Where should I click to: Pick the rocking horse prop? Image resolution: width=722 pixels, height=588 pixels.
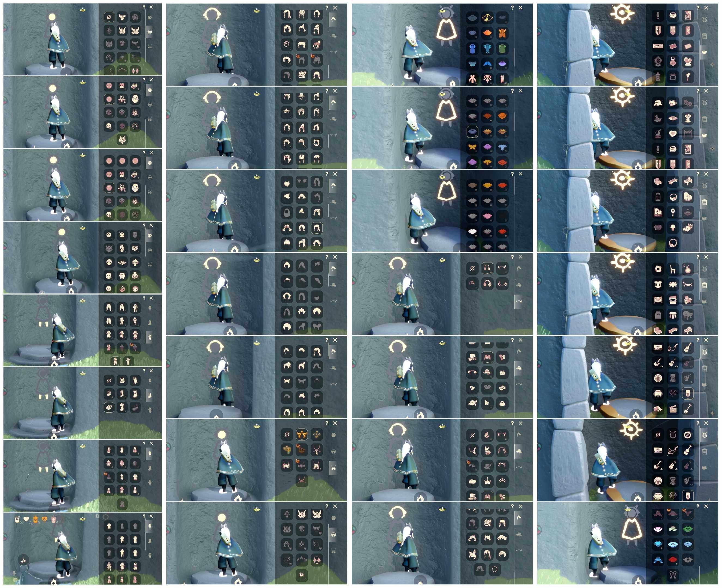click(x=658, y=118)
